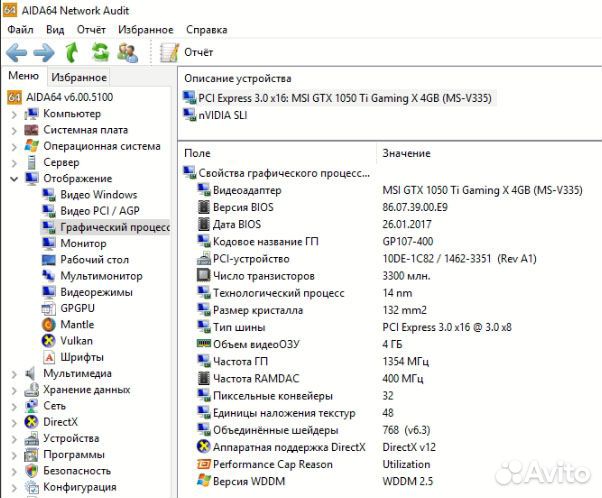Click the Программы software icon
The width and height of the screenshot is (602, 498).
[x=31, y=455]
